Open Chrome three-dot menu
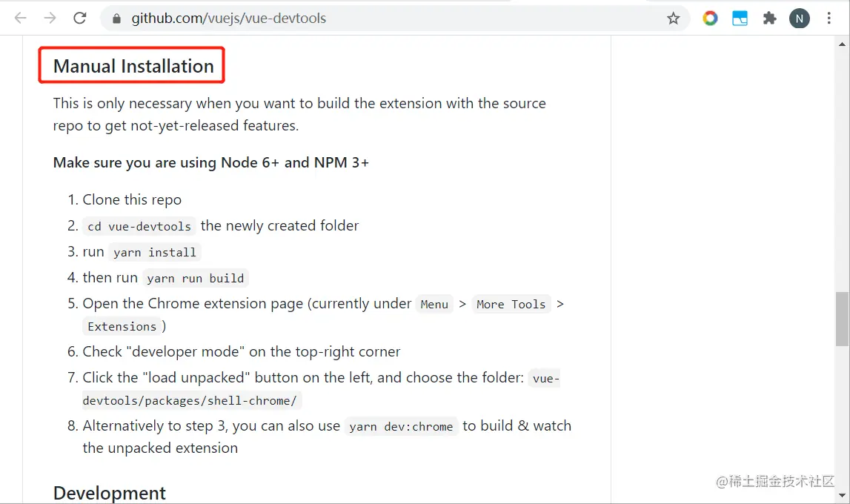 [829, 19]
